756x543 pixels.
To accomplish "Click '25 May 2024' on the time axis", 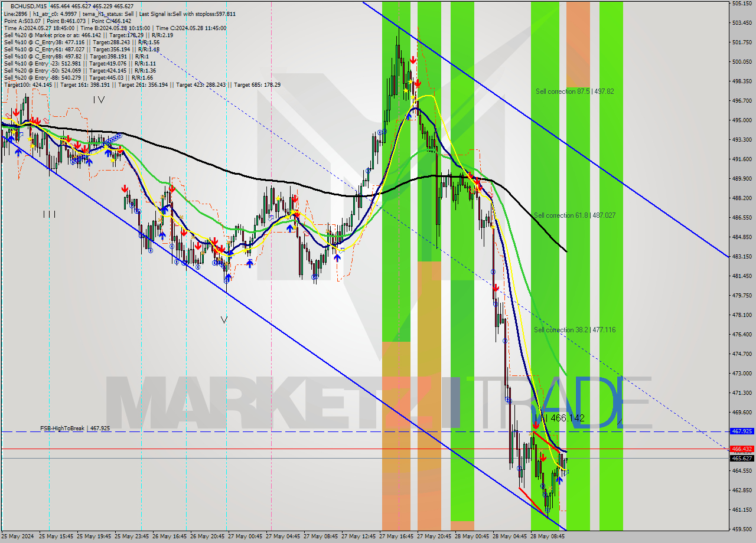I will click(x=18, y=537).
